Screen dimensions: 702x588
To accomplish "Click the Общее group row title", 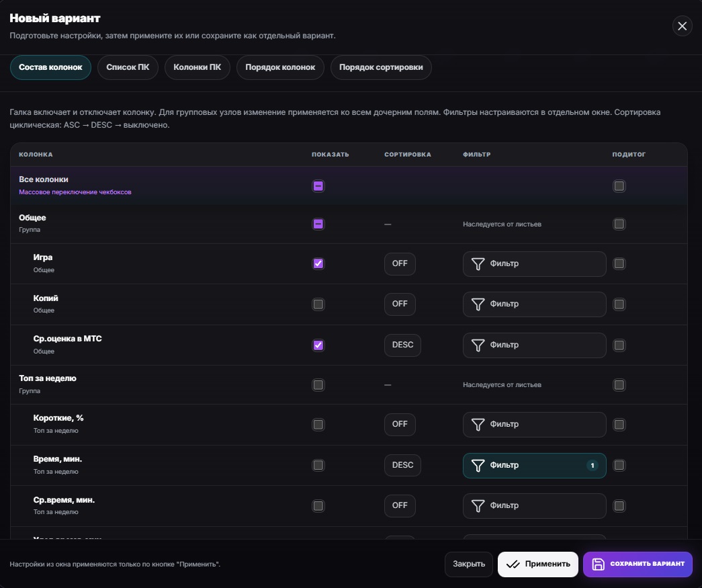I will [32, 218].
